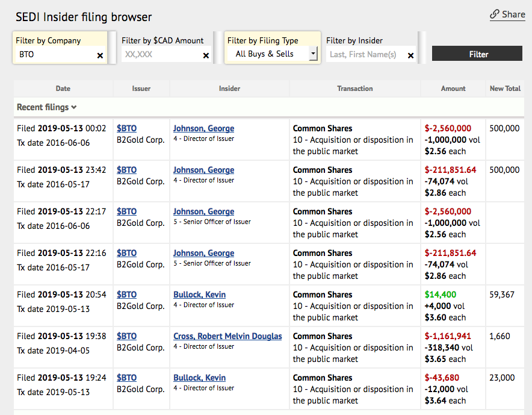Screen dimensions: 532x415
Task: Clear the company filter BTO text
Action: (100, 55)
